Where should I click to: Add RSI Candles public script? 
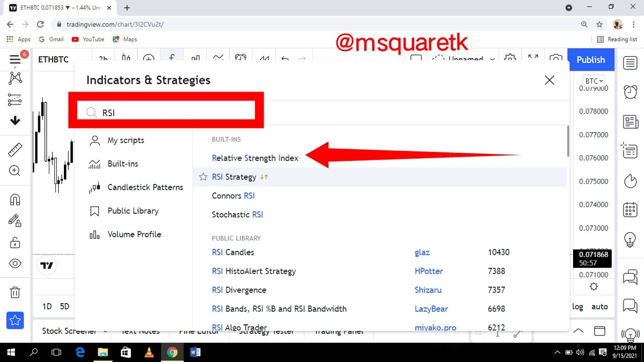click(233, 252)
